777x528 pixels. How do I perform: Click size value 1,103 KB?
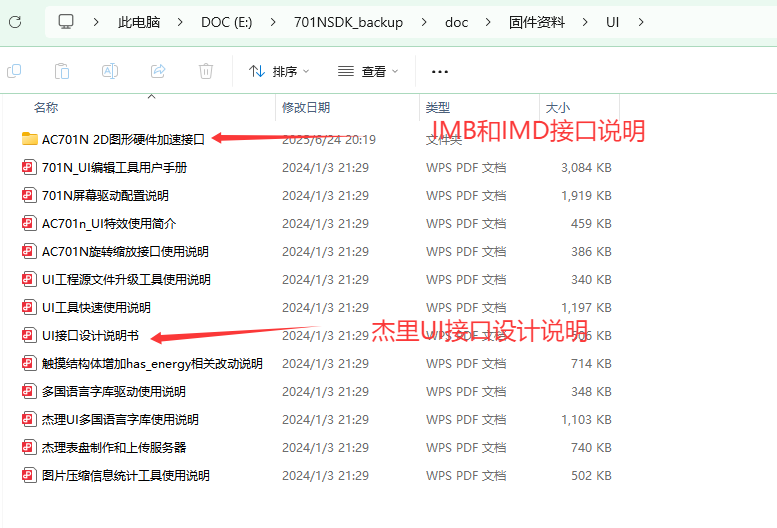pos(586,420)
